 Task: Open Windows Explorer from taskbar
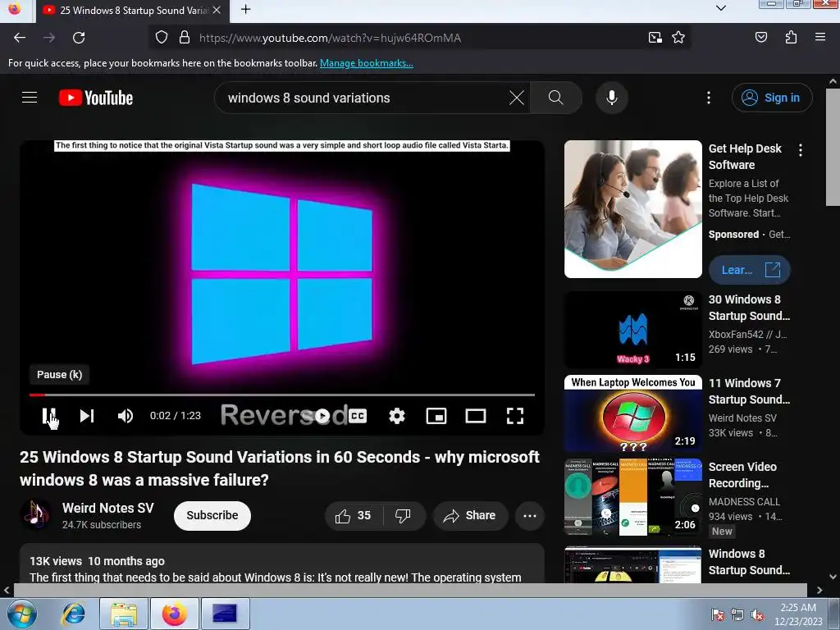pyautogui.click(x=124, y=614)
